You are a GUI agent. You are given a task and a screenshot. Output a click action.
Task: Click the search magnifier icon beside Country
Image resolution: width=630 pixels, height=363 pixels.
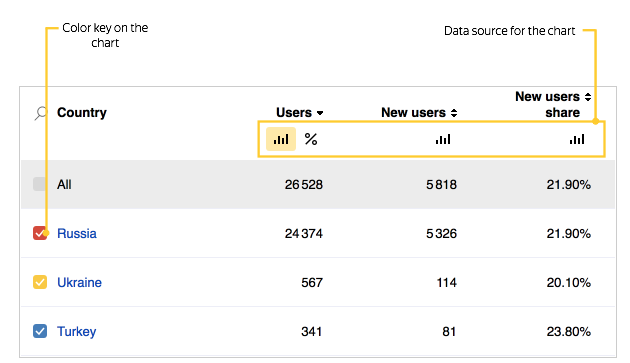pos(41,113)
